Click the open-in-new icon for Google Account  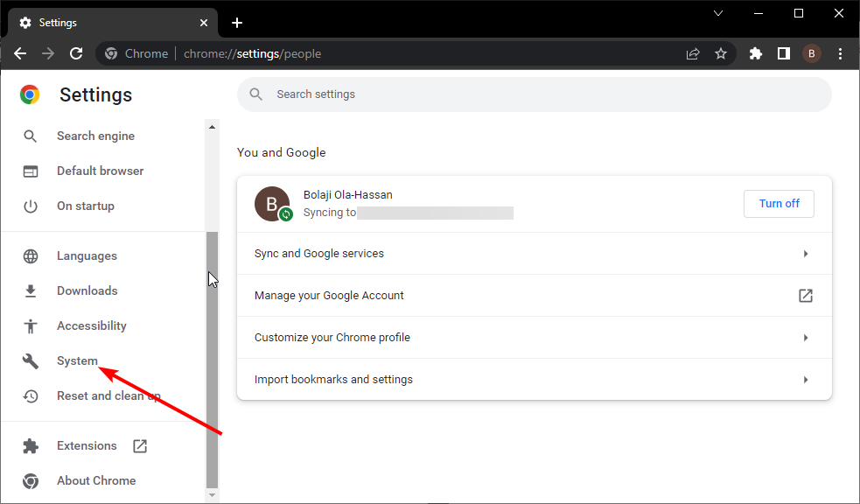click(x=805, y=296)
